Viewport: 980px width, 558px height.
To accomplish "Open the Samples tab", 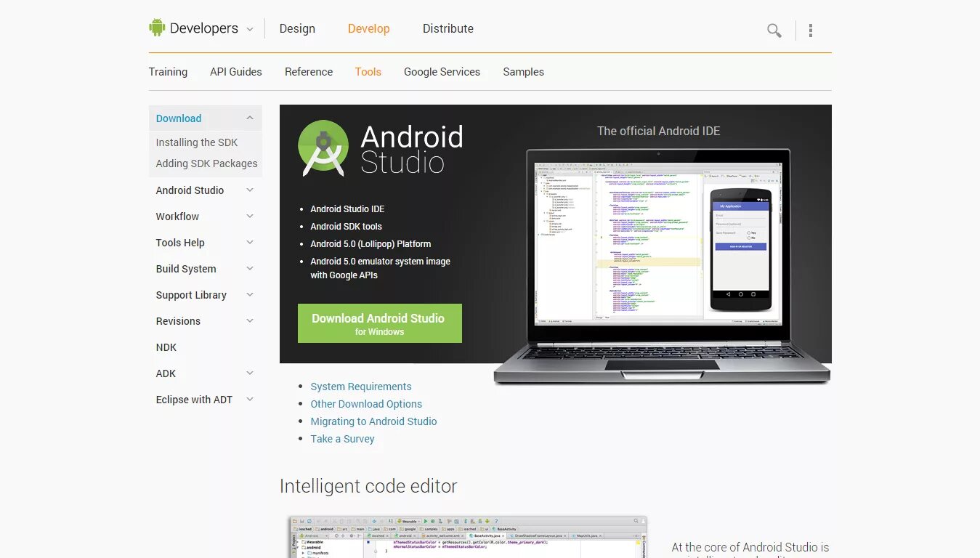I will (x=523, y=72).
